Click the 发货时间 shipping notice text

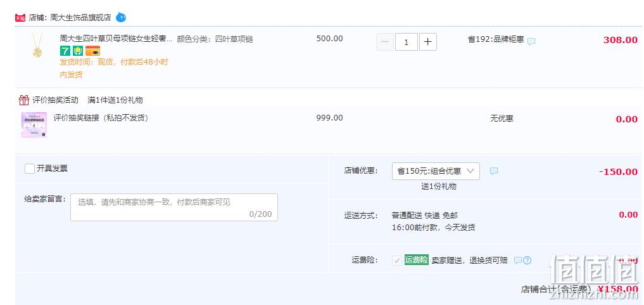pos(114,68)
